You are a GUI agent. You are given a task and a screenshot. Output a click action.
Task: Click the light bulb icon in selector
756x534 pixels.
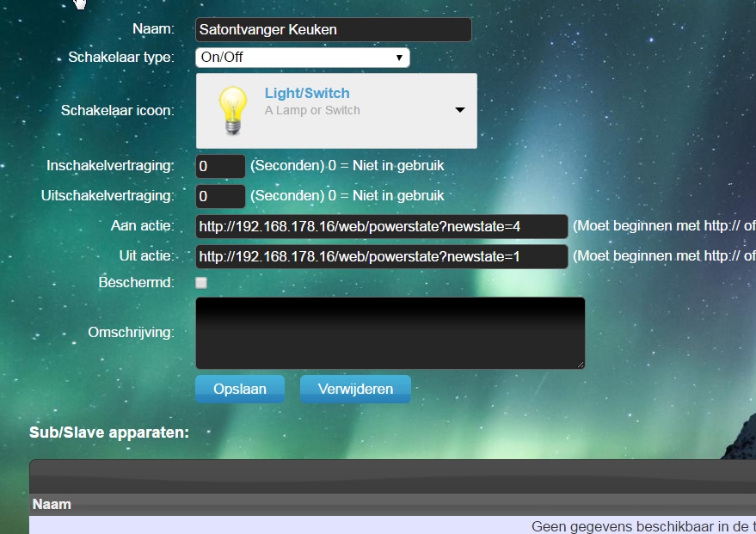tap(233, 110)
